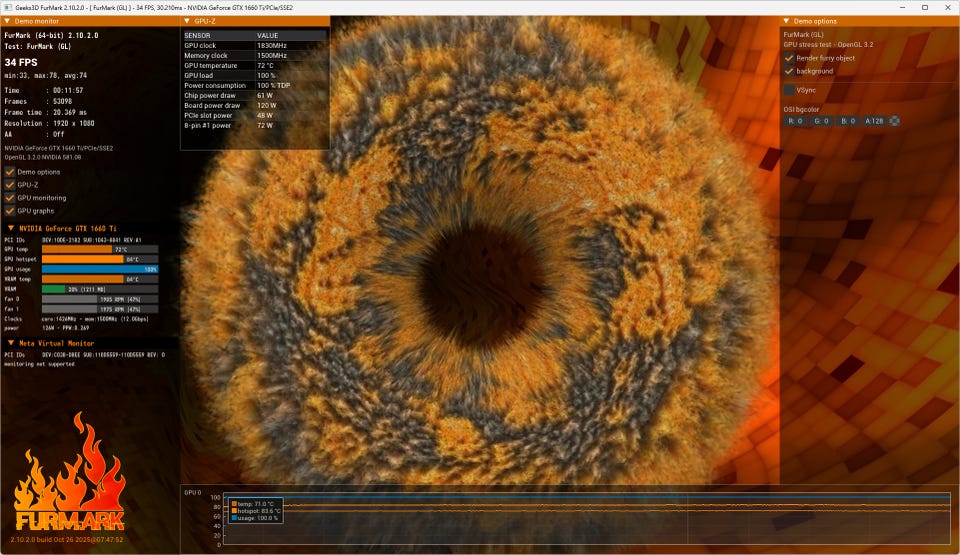Click the OSI bgcolor label
The height and width of the screenshot is (555, 960).
801,109
